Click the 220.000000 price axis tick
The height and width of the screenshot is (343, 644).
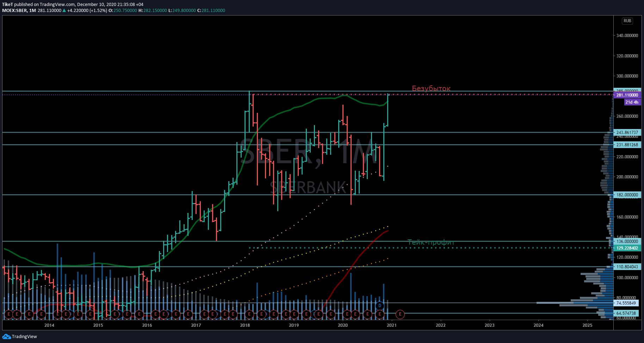point(627,157)
